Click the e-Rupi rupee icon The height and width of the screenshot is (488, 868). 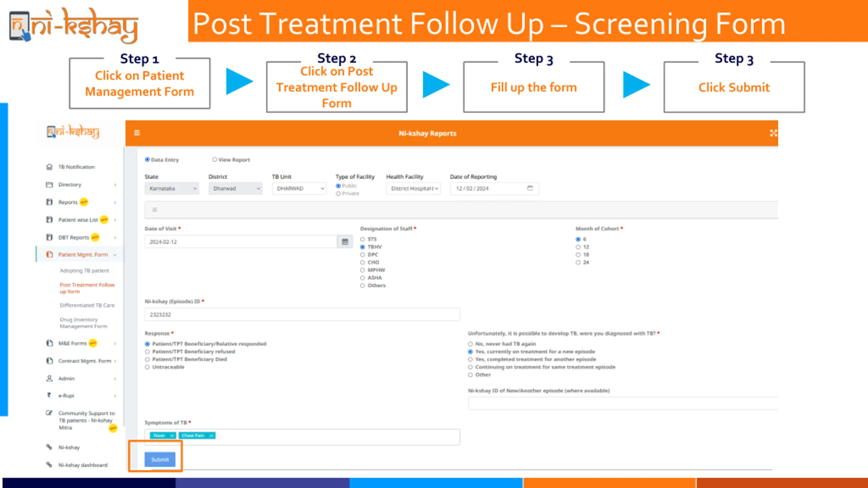(50, 395)
